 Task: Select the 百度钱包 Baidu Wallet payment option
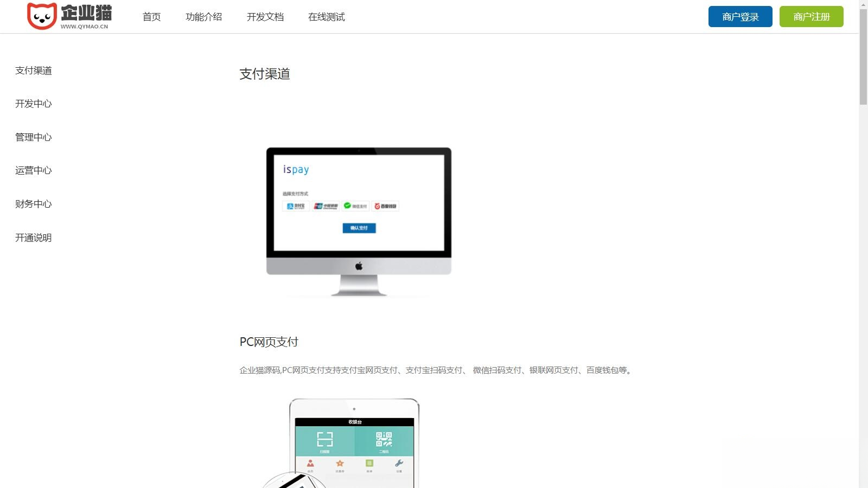[x=386, y=206]
